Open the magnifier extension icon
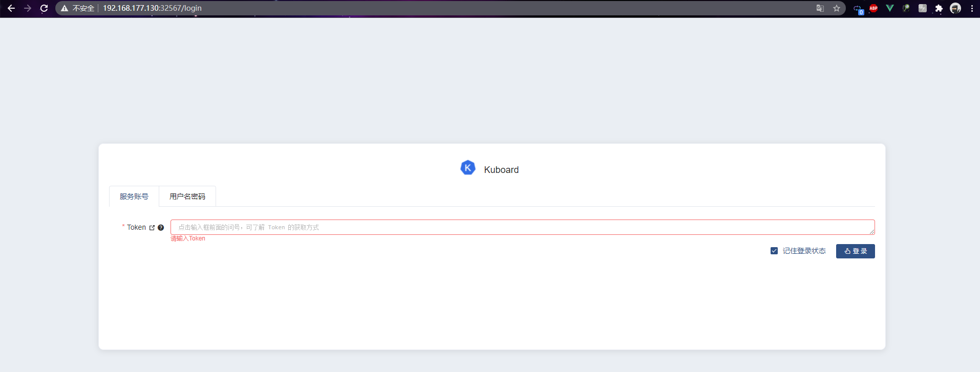The height and width of the screenshot is (372, 980). [906, 8]
